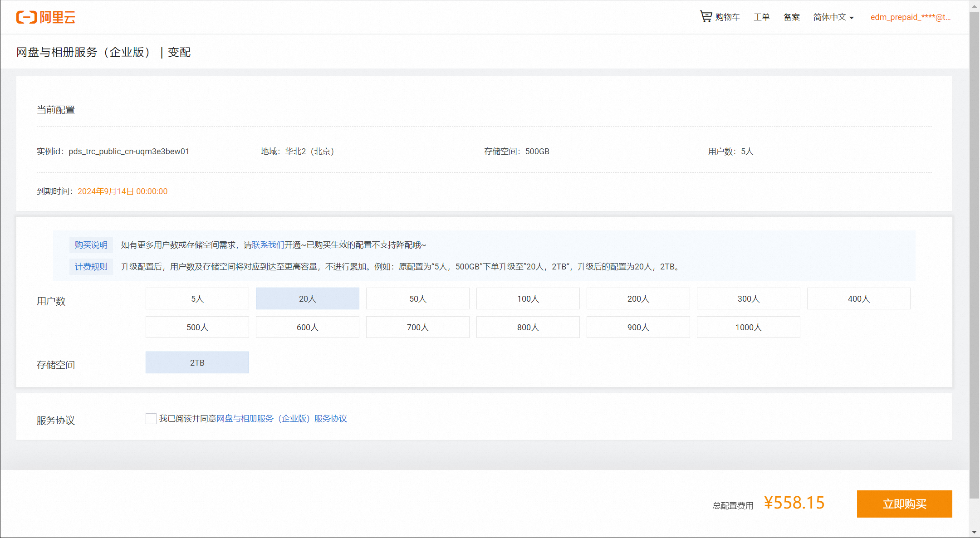Open the 工单 menu item
This screenshot has width=980, height=538.
click(761, 17)
